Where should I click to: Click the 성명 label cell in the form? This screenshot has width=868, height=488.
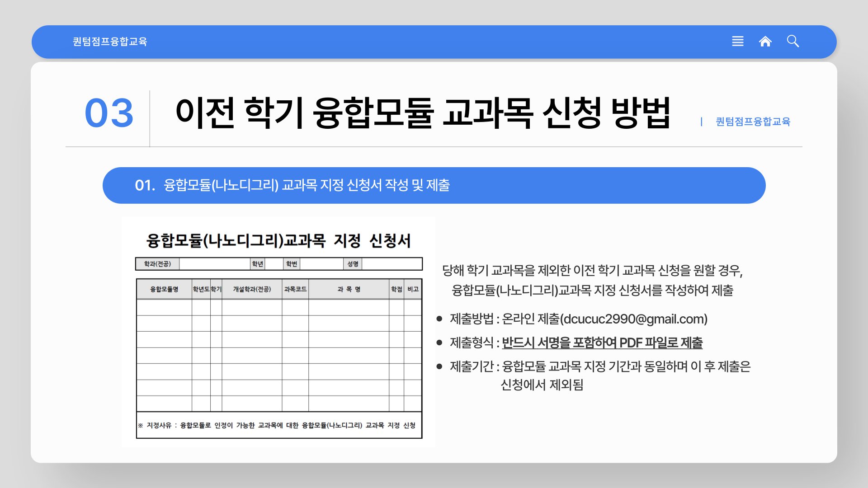click(x=353, y=264)
